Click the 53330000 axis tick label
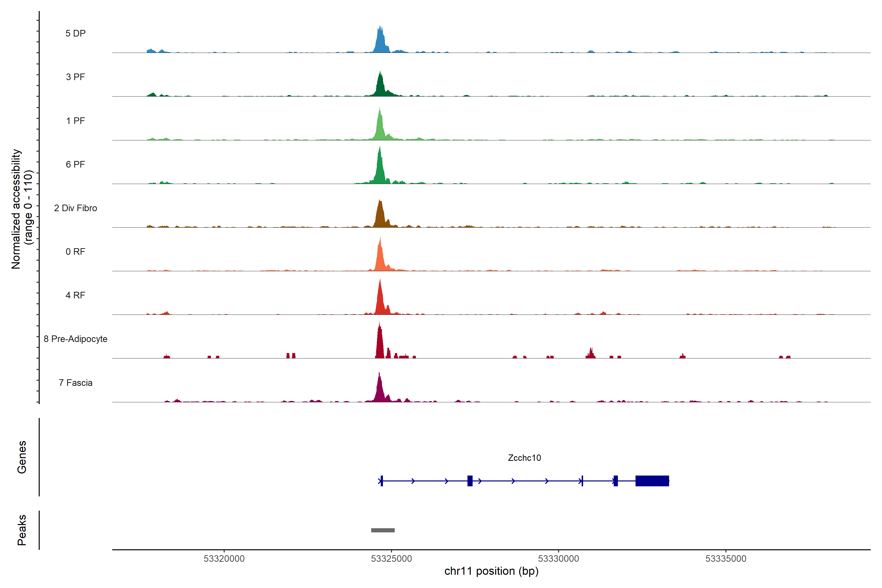Viewport: 882px width, 588px height. pyautogui.click(x=558, y=559)
